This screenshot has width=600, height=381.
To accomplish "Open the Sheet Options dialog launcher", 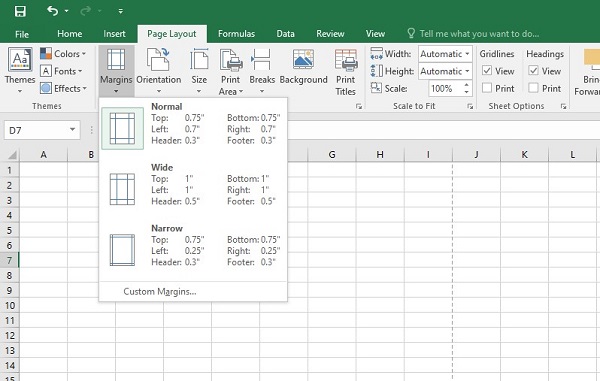I will (563, 106).
